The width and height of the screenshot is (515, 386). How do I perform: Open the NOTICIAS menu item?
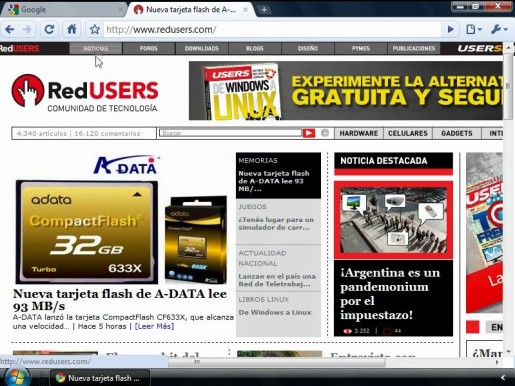pos(96,48)
